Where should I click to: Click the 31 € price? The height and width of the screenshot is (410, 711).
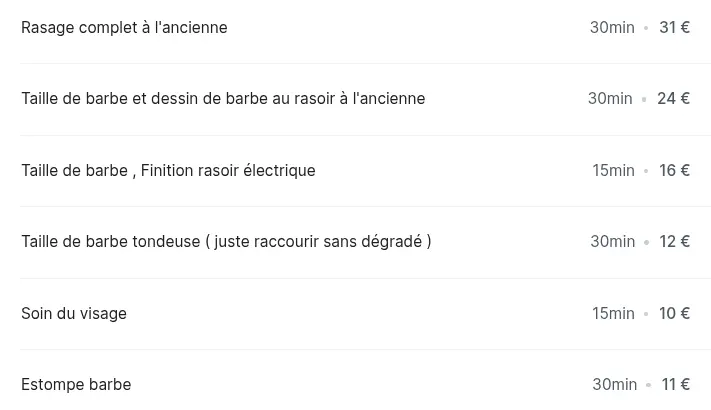point(674,28)
